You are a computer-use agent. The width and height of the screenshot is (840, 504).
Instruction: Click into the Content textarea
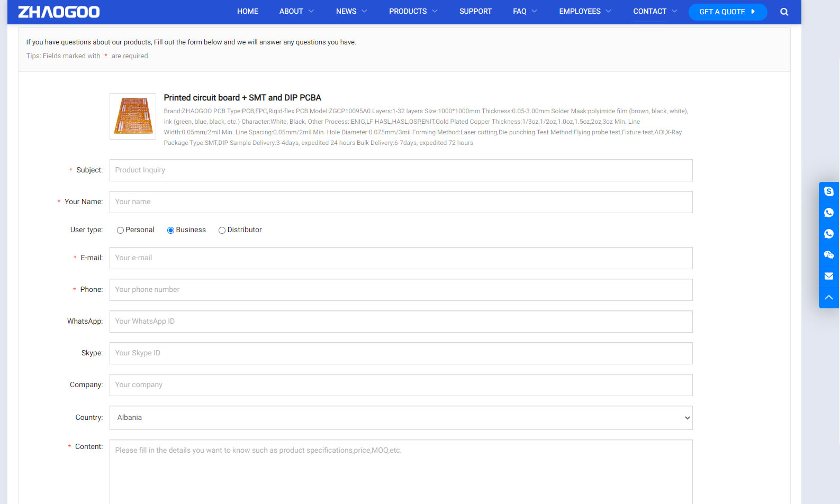click(x=401, y=472)
